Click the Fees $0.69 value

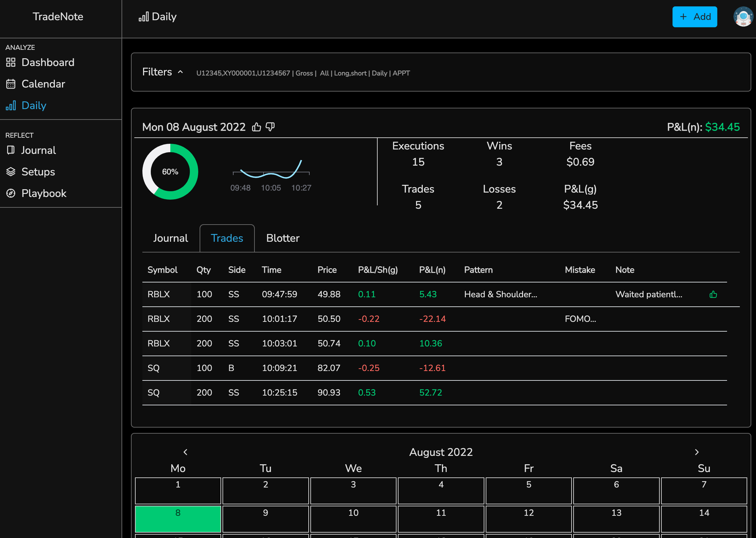(580, 162)
